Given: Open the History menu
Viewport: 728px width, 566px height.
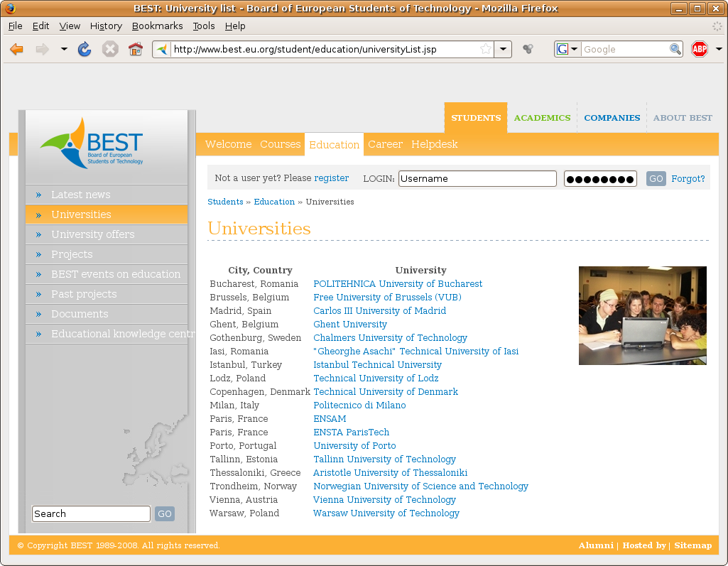Looking at the screenshot, I should [106, 26].
